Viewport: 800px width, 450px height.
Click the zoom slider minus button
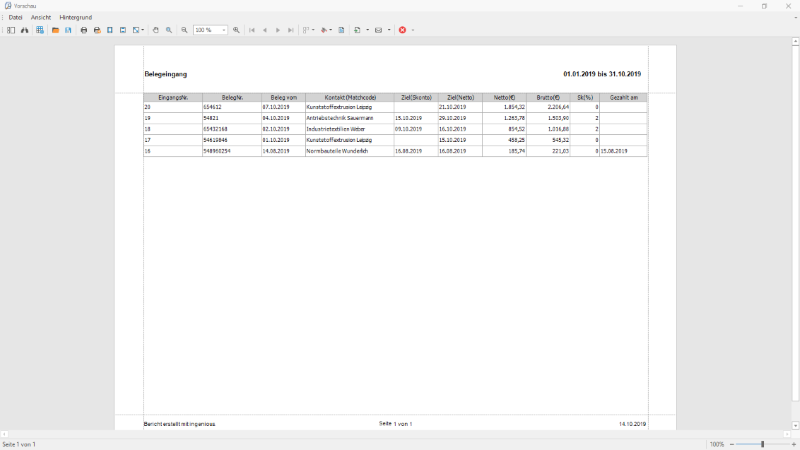click(x=732, y=444)
